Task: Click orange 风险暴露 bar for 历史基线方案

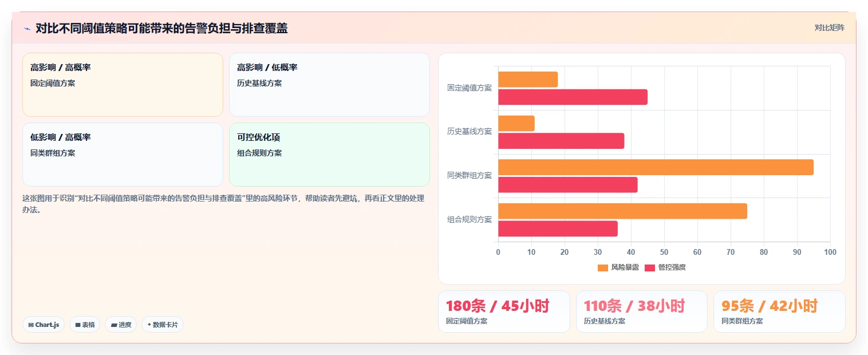Action: tap(516, 123)
